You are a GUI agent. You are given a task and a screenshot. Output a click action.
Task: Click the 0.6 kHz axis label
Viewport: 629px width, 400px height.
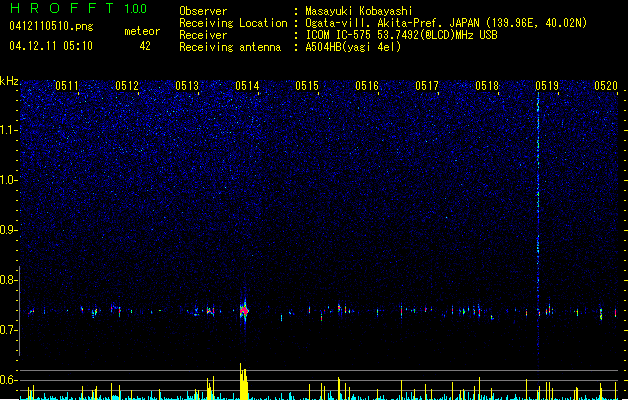pyautogui.click(x=9, y=380)
